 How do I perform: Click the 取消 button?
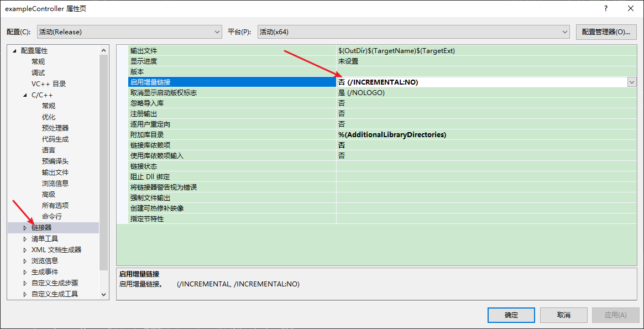(563, 315)
